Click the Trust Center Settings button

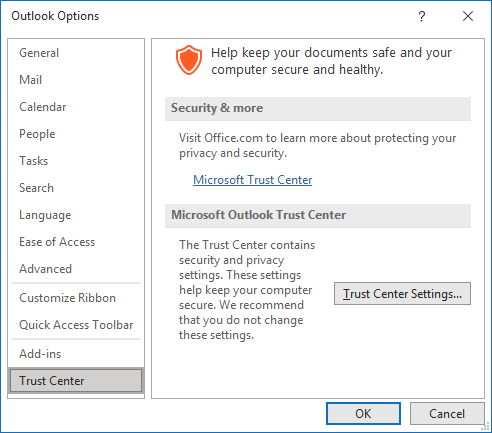[x=402, y=294]
